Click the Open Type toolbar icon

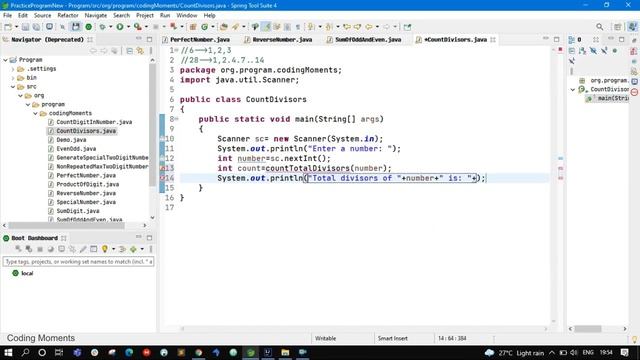223,27
